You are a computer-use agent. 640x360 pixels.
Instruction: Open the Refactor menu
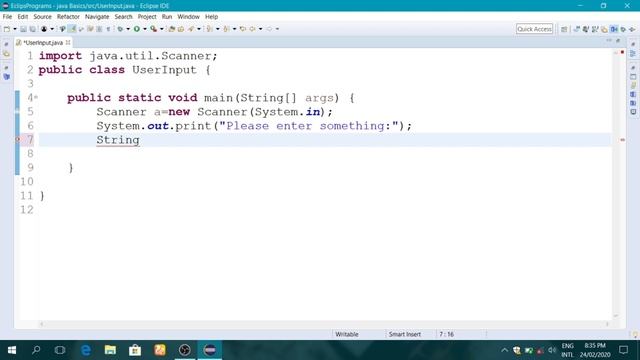[x=68, y=17]
